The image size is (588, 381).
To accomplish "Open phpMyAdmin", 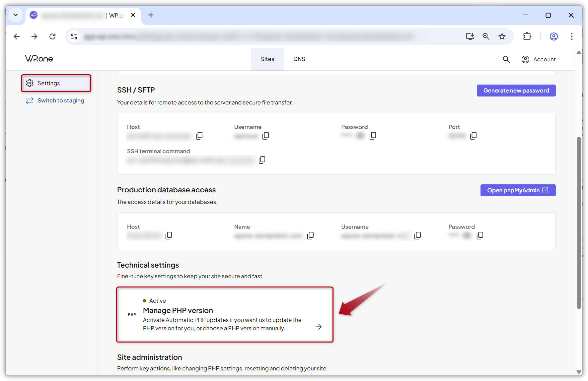I will click(x=518, y=190).
